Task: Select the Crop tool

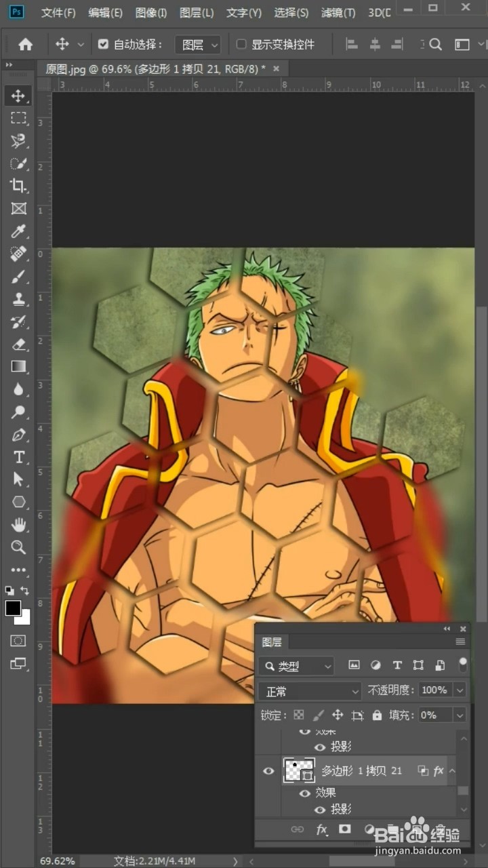Action: tap(18, 186)
